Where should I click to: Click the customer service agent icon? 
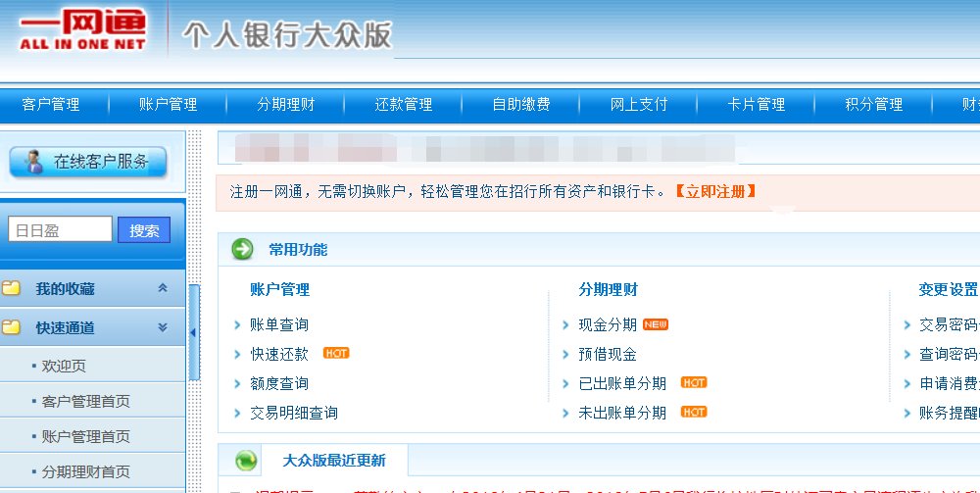32,162
